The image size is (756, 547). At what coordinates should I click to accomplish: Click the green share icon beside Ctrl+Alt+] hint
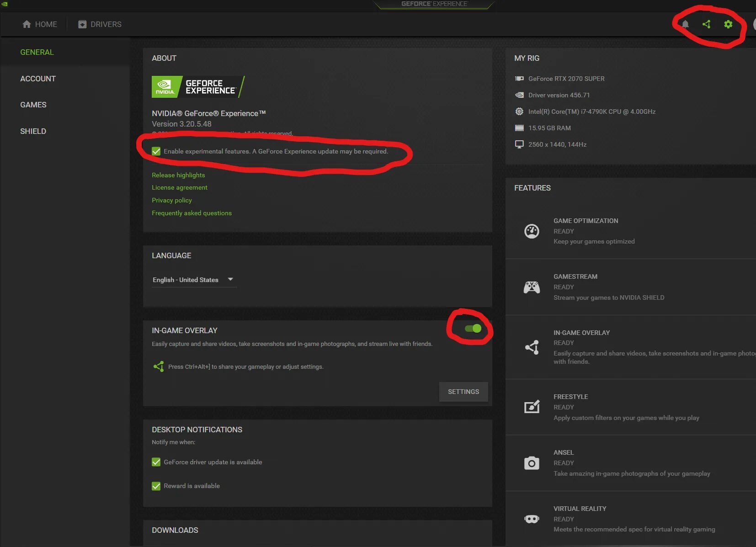[x=159, y=366]
